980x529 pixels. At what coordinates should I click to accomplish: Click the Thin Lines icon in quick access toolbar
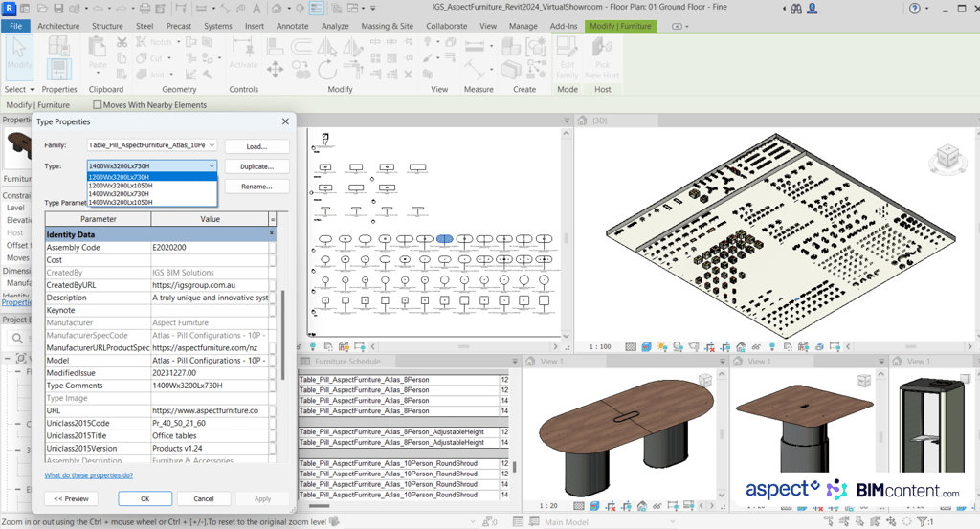317,8
